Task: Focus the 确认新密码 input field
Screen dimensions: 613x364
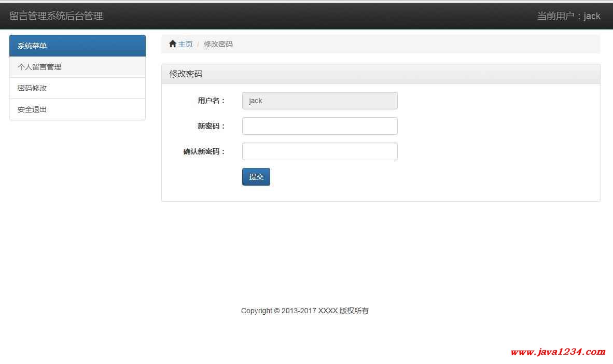Action: pos(319,151)
